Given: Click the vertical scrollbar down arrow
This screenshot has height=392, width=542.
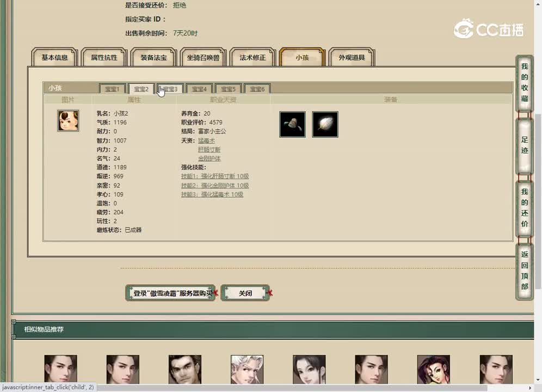Looking at the screenshot, I should 538,380.
